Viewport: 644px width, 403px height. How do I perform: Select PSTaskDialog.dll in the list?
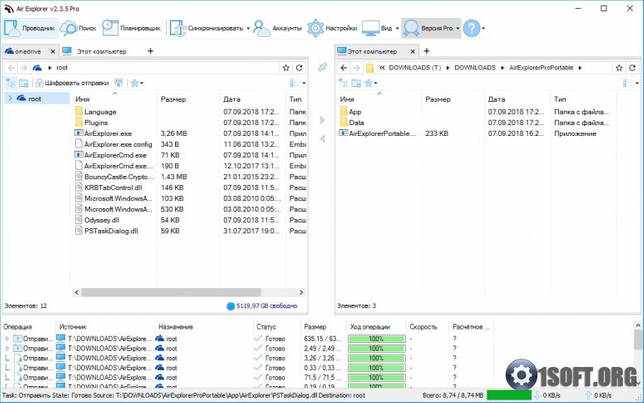point(110,231)
